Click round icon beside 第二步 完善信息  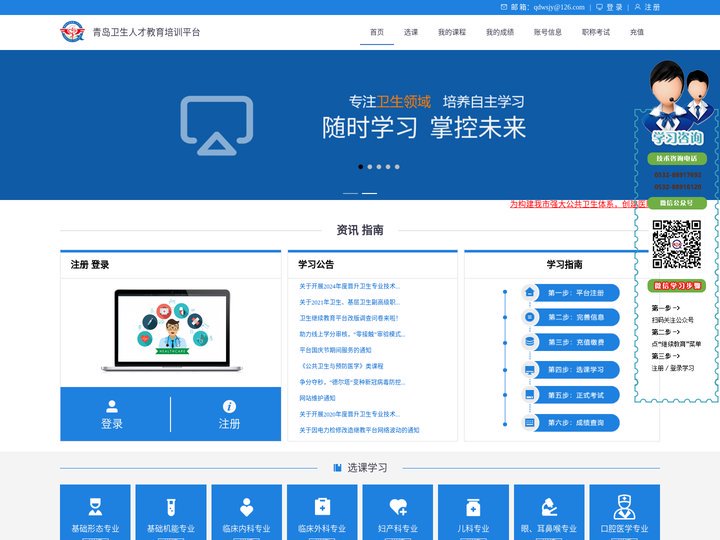(x=529, y=317)
